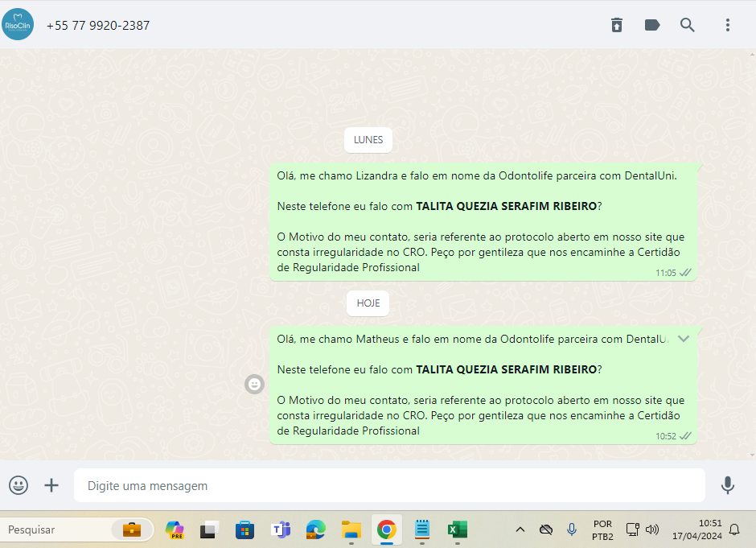Open the POR PTB2 keyboard language switcher
Screen dimensions: 756x548
(602, 529)
